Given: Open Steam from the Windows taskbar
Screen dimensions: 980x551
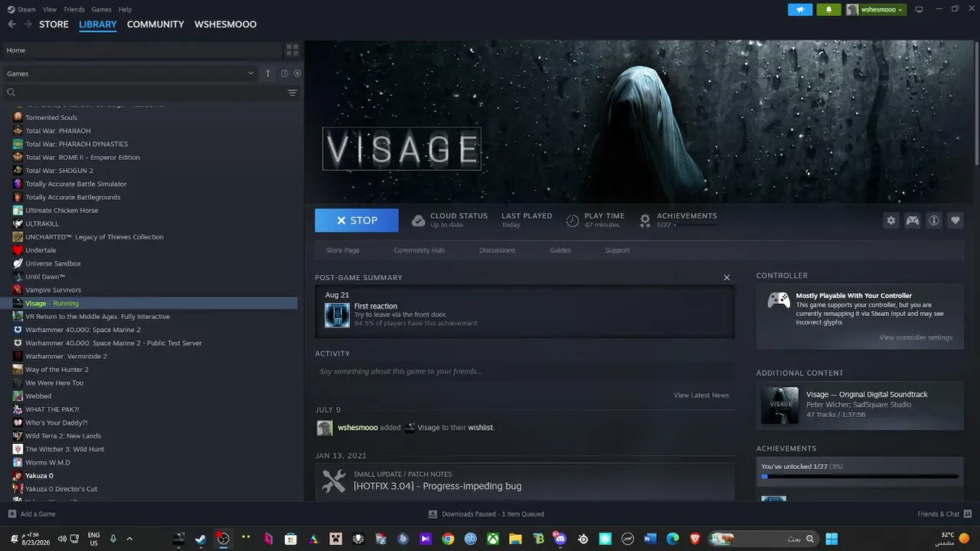Looking at the screenshot, I should point(201,539).
